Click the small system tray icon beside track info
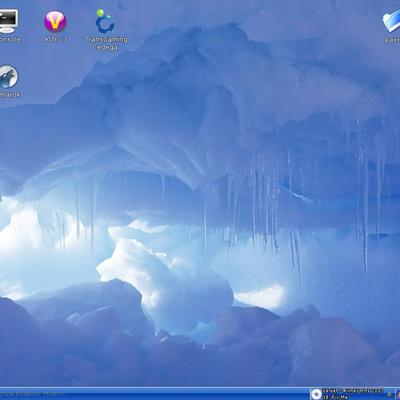 pos(390,395)
